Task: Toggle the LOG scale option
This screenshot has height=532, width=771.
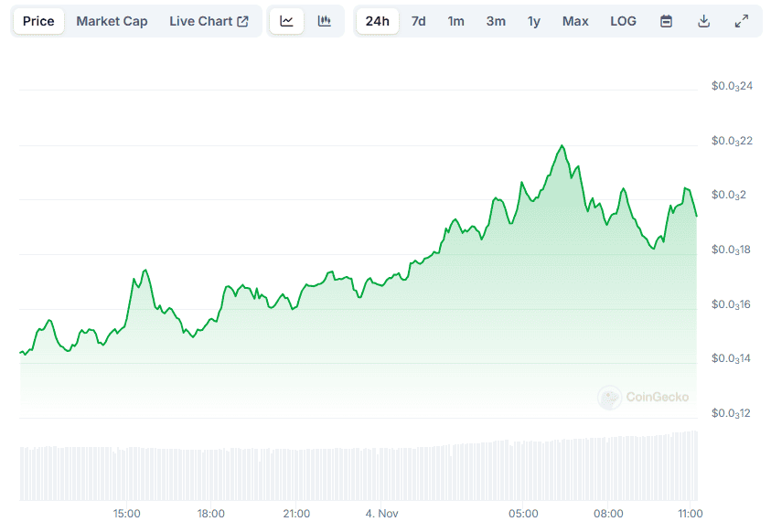Action: [623, 21]
